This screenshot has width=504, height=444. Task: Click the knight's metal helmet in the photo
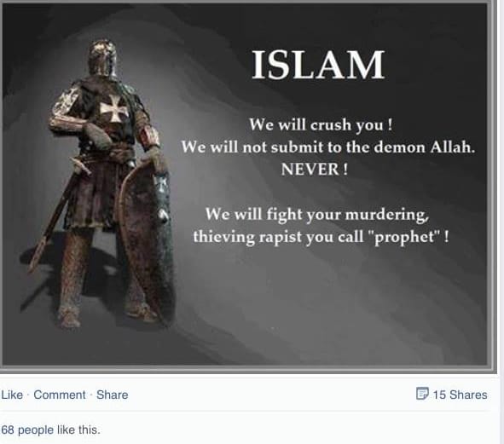(102, 59)
